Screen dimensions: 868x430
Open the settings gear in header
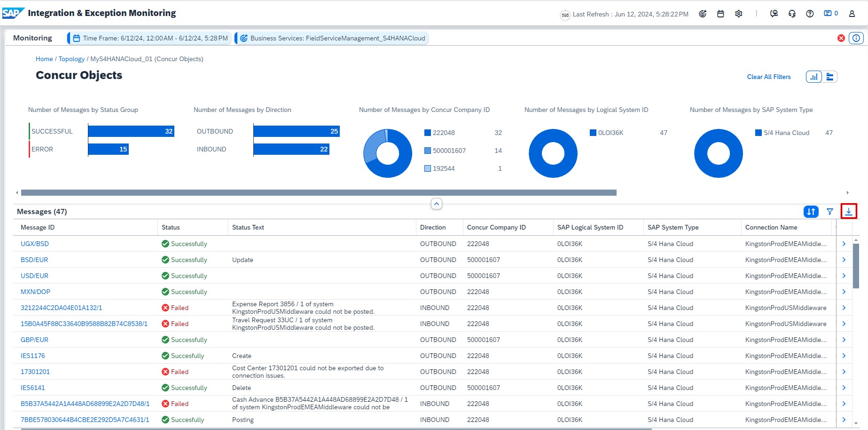tap(739, 14)
